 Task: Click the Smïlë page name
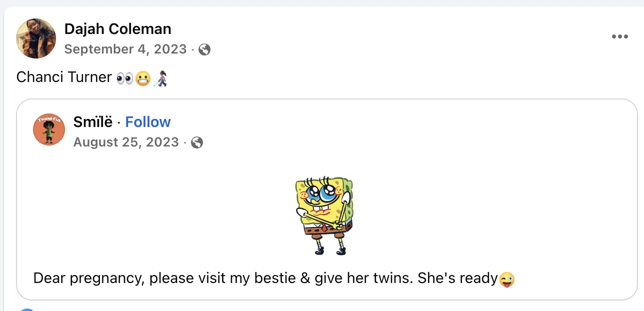click(x=93, y=122)
